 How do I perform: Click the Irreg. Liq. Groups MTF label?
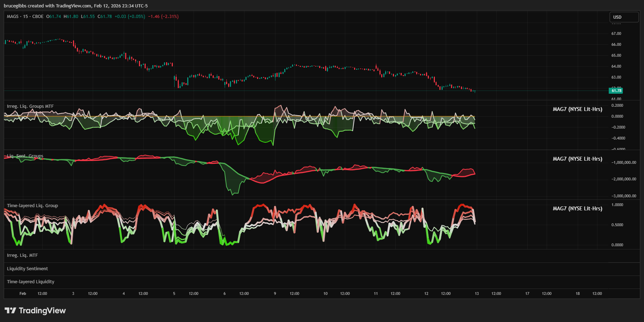[30, 106]
